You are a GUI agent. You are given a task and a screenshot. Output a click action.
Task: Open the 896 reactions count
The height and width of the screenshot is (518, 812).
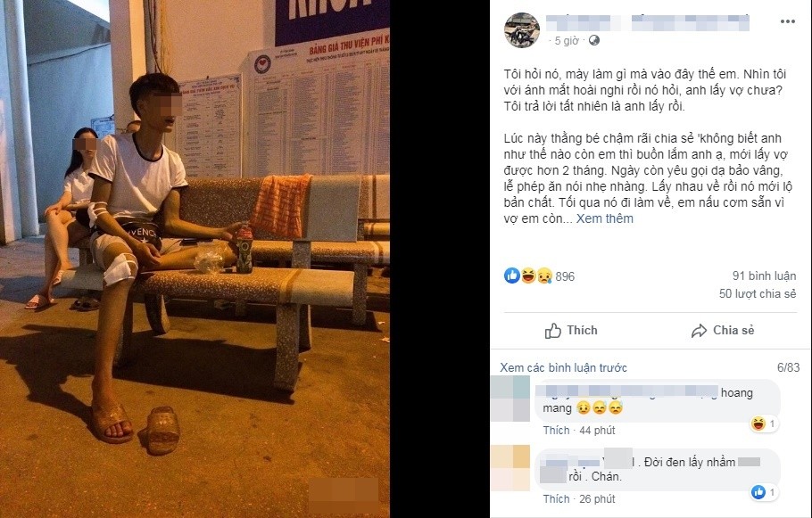click(565, 276)
